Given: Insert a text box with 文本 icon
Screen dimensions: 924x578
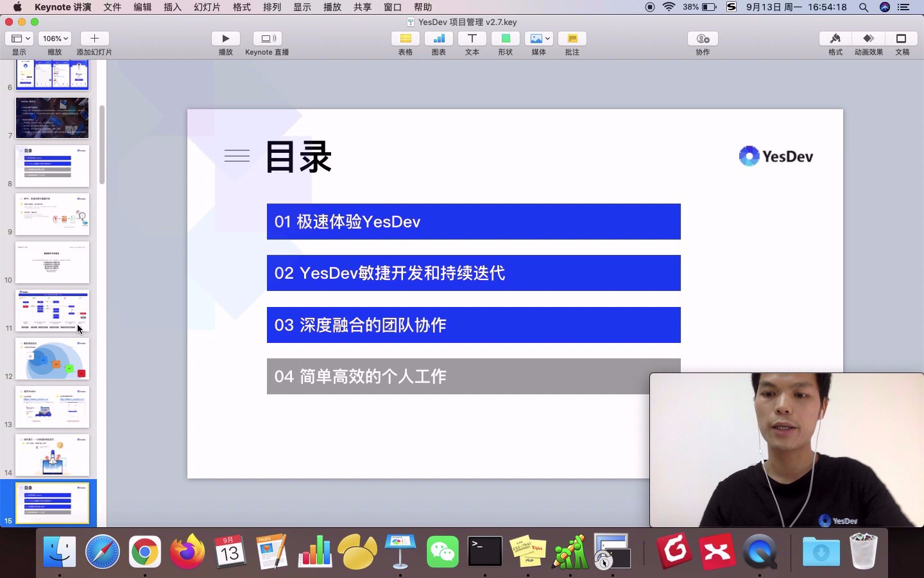Looking at the screenshot, I should click(472, 39).
